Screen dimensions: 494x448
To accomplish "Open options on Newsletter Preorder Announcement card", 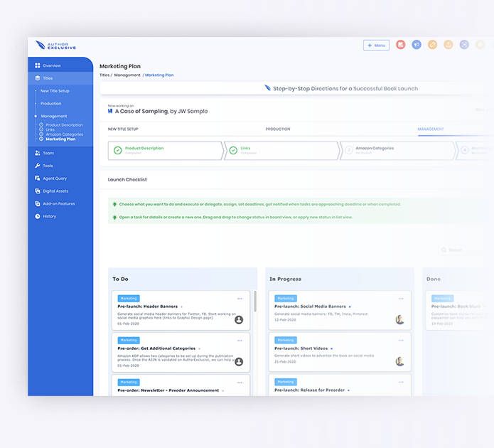I will point(240,383).
